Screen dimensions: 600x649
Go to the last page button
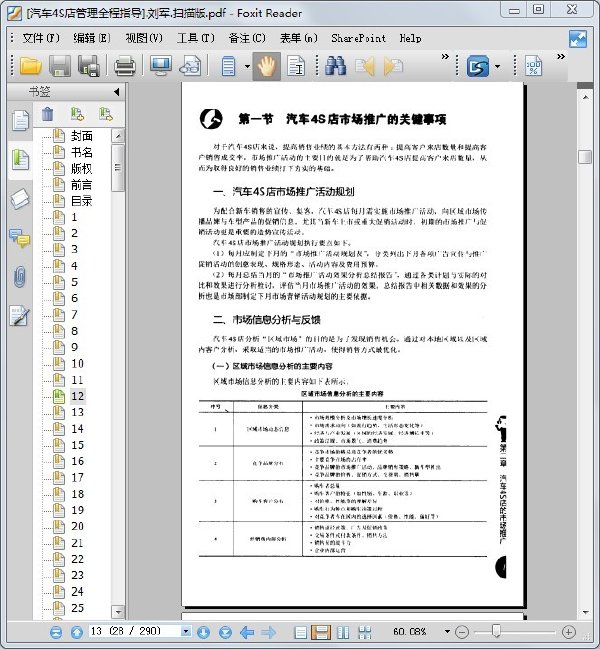click(226, 632)
